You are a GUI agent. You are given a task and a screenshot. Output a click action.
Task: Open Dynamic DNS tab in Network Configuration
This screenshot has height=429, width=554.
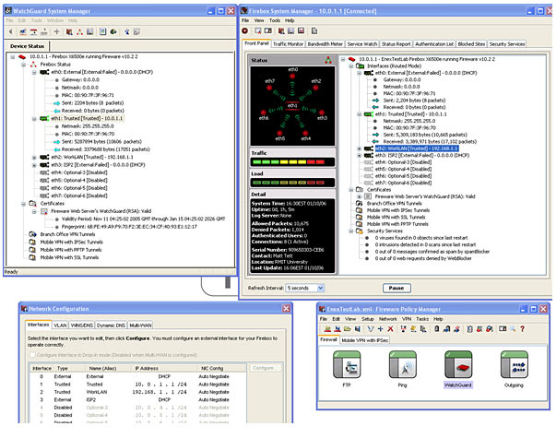pyautogui.click(x=111, y=325)
